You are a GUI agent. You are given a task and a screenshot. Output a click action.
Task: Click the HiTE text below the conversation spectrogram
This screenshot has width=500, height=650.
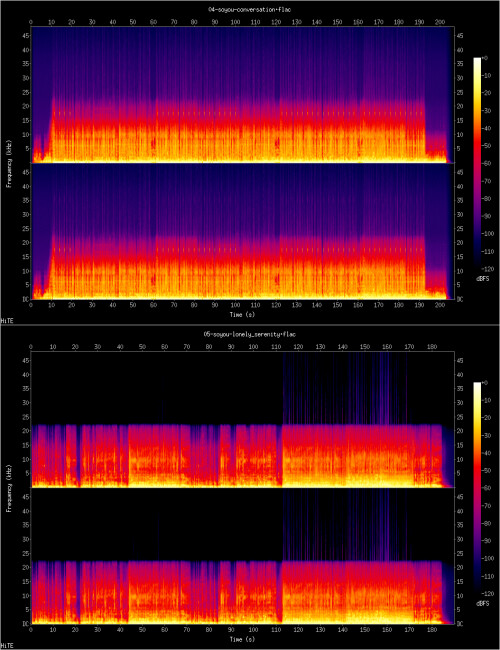click(6, 321)
